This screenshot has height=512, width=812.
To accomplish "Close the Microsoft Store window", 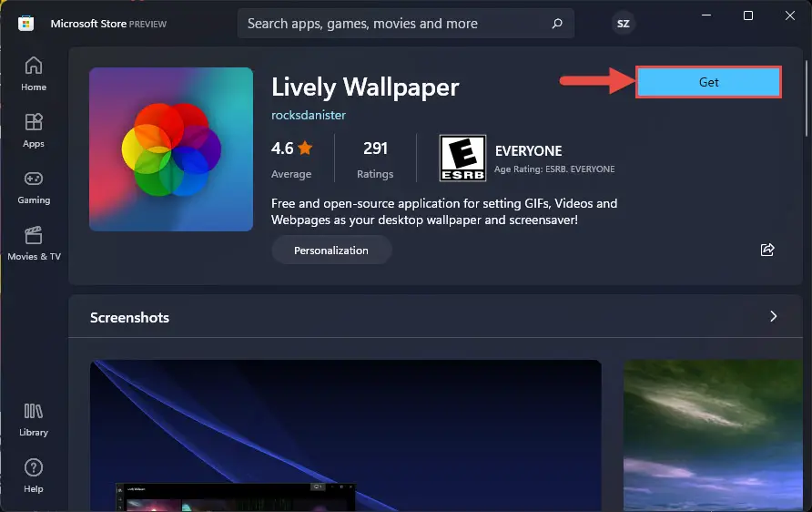I will [790, 15].
